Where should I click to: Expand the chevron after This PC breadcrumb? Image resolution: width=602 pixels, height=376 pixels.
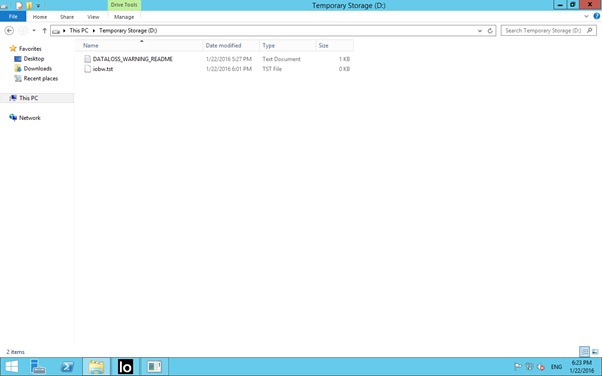[x=94, y=31]
